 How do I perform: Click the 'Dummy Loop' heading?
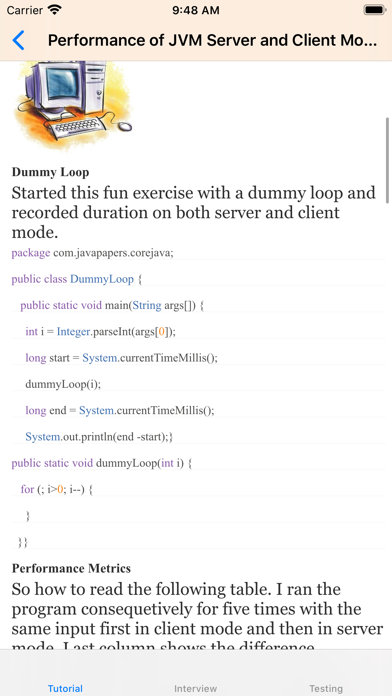click(50, 172)
